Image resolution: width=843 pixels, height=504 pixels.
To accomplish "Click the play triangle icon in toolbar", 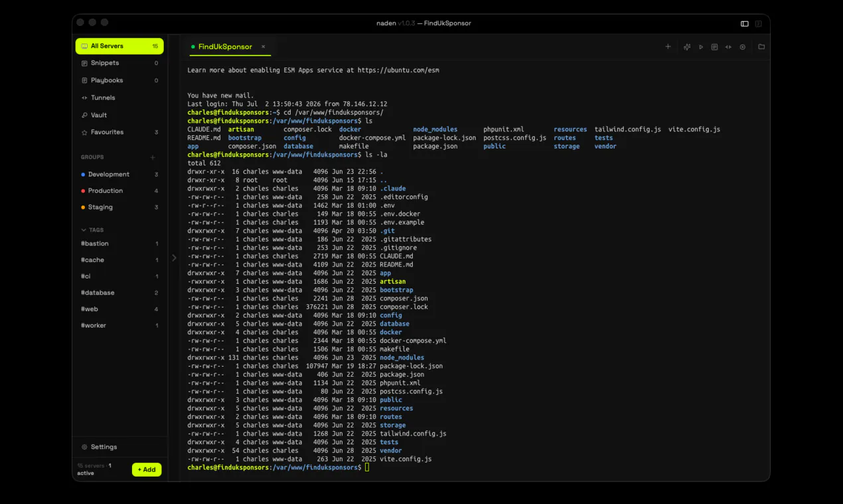I will [701, 47].
